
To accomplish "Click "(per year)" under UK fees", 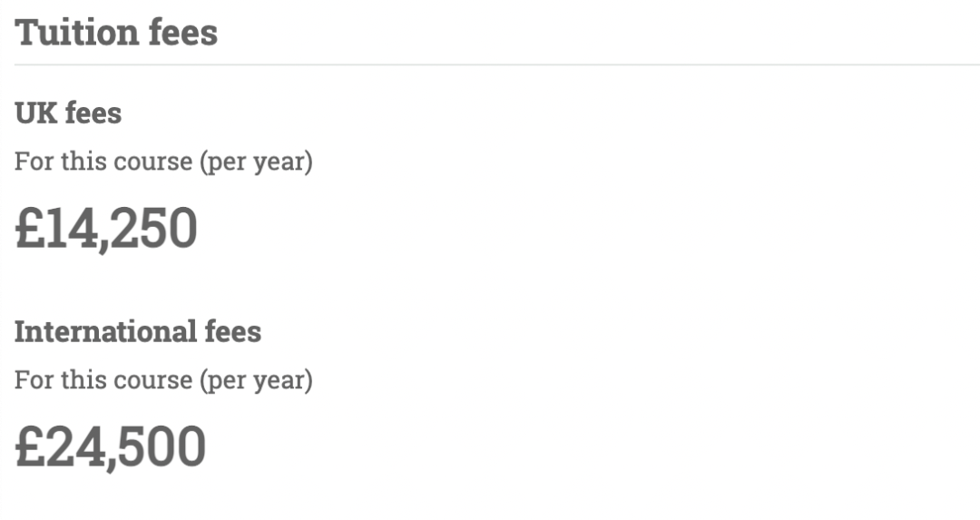I will coord(256,162).
